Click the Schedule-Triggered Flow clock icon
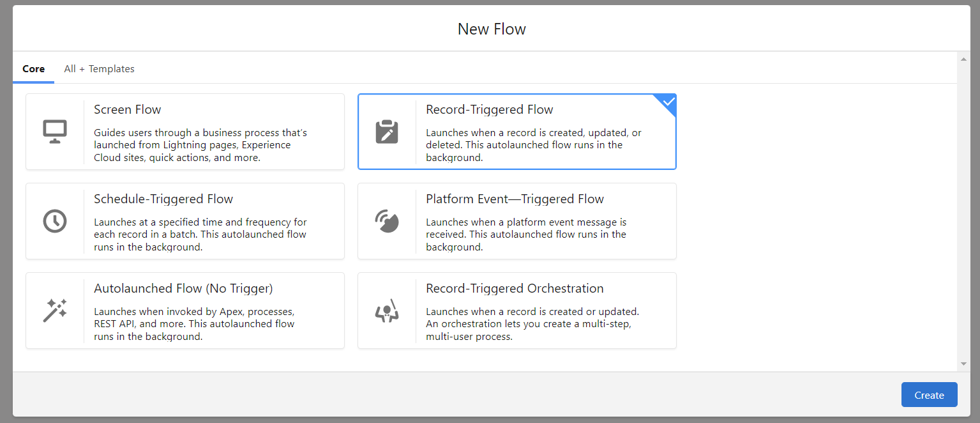Viewport: 980px width, 423px height. pyautogui.click(x=55, y=221)
